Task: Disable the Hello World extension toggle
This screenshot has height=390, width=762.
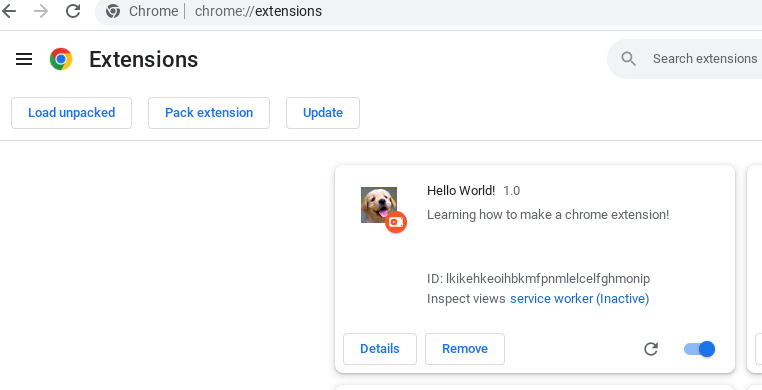Action: 699,349
